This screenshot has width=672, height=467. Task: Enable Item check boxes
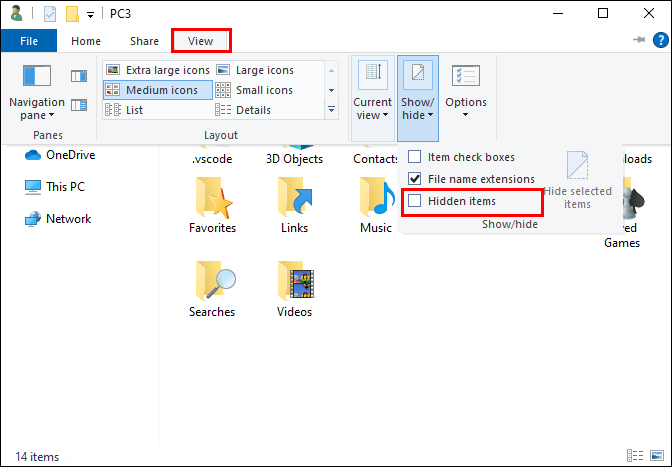tap(415, 157)
